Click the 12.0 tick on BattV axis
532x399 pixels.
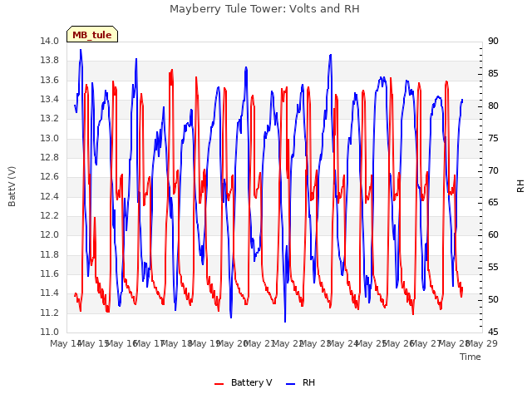[x=50, y=234]
